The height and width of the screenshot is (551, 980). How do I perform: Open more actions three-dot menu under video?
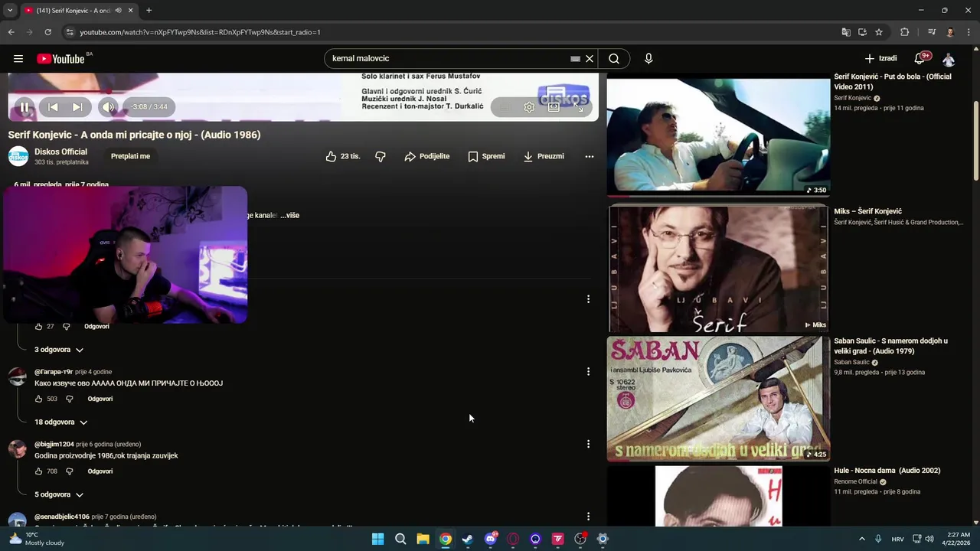click(x=590, y=156)
